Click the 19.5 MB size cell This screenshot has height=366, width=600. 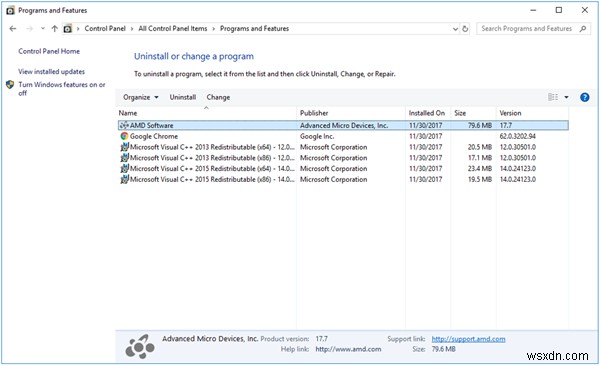click(x=479, y=179)
